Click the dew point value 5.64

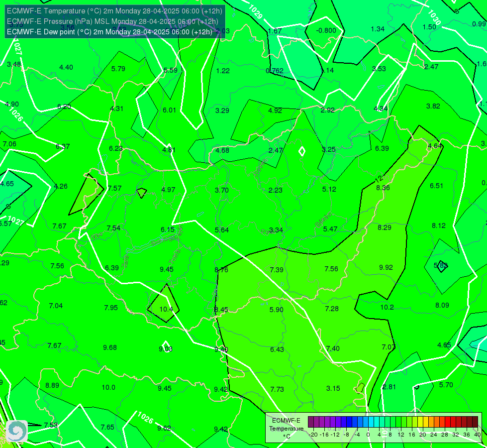coord(222,230)
